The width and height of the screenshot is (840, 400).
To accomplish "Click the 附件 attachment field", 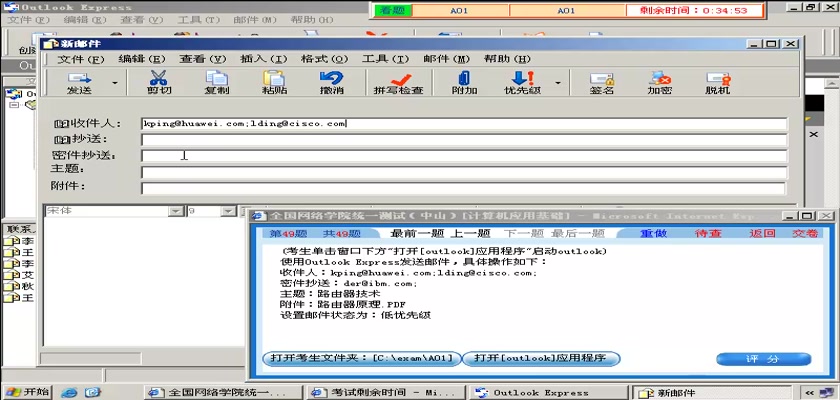I will (x=463, y=188).
